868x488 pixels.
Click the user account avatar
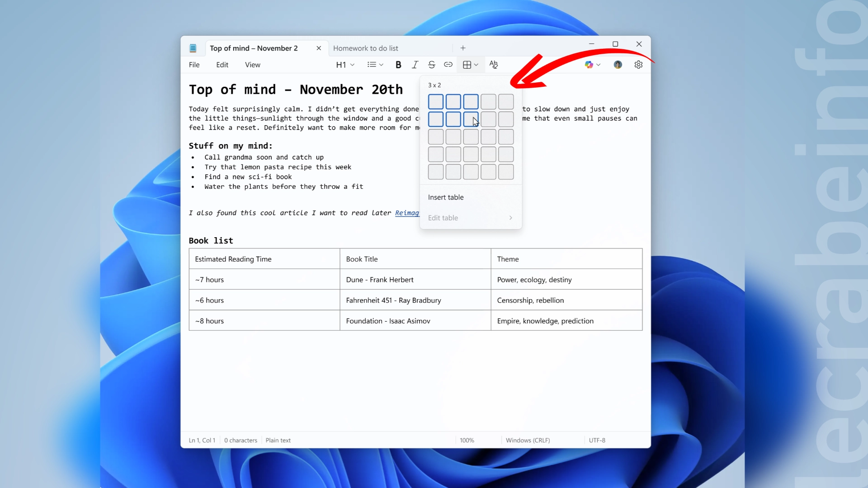[x=618, y=65]
